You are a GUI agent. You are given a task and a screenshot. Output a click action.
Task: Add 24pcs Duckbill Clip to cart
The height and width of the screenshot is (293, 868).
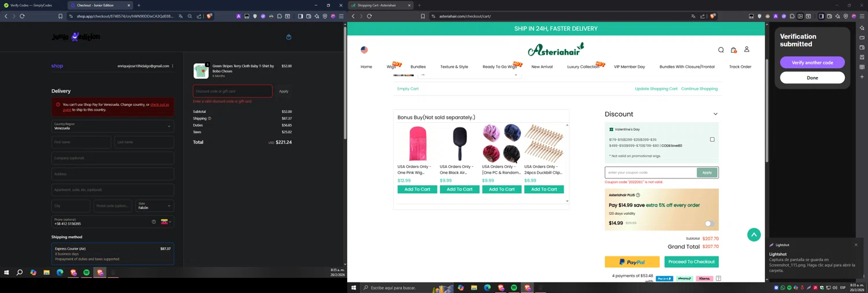[544, 189]
